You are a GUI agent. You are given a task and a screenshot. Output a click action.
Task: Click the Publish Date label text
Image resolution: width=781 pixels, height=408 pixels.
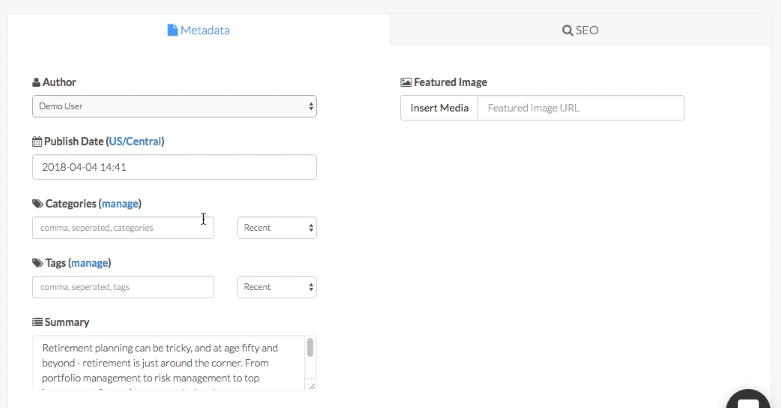[x=74, y=141]
